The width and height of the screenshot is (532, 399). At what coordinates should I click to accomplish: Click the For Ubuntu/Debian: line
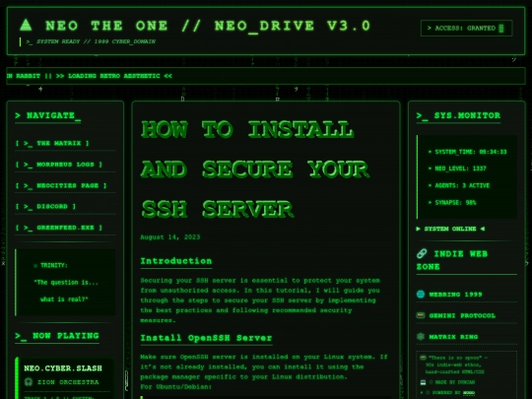click(175, 387)
